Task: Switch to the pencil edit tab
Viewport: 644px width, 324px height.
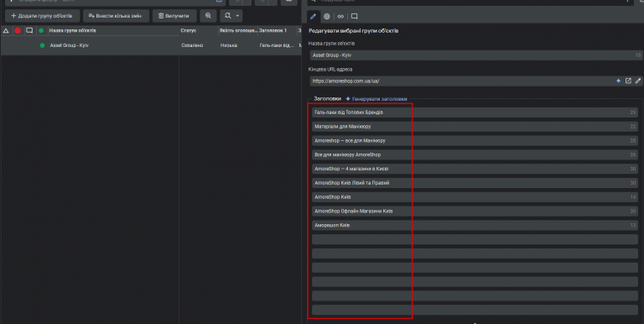Action: 313,17
